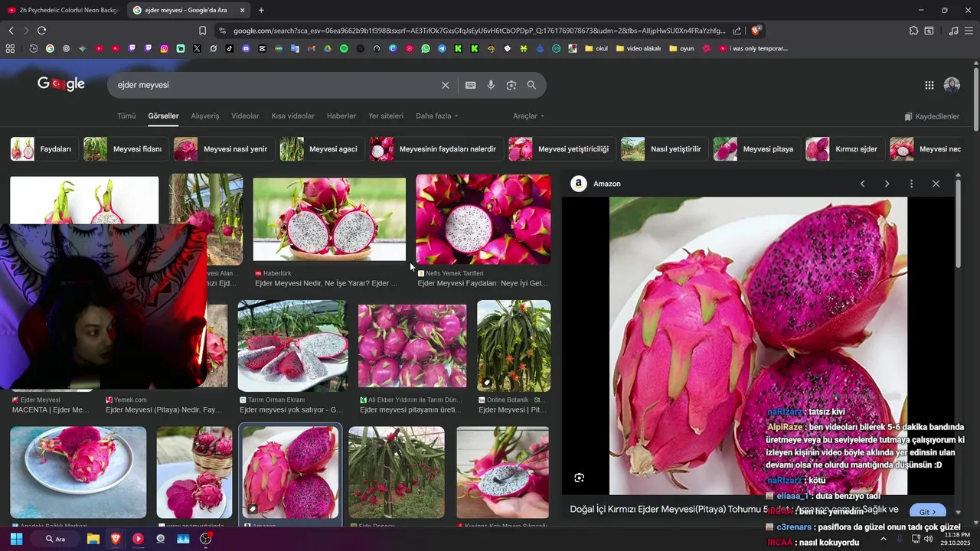
Task: Open the Gmail bookmark icon
Action: click(311, 48)
